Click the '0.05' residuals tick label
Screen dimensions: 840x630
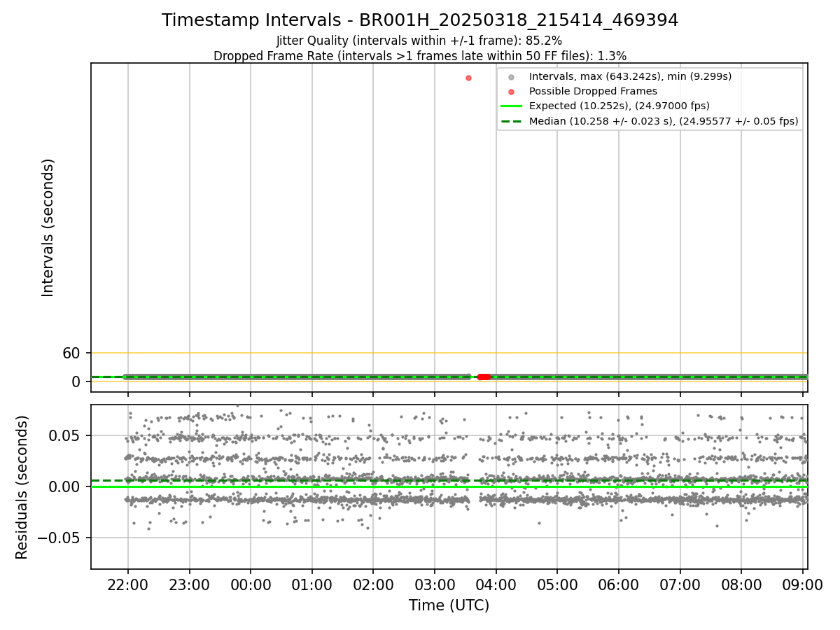(65, 435)
